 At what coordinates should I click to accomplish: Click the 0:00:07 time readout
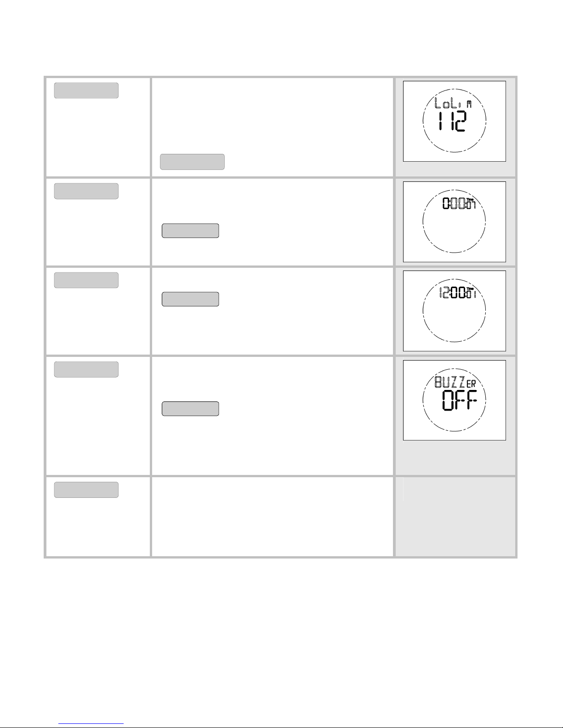coord(459,203)
